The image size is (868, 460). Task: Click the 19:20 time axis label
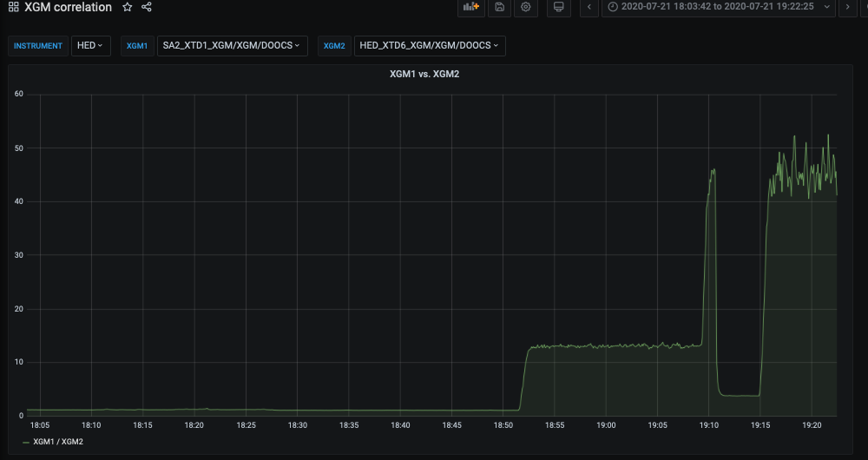[x=812, y=425]
